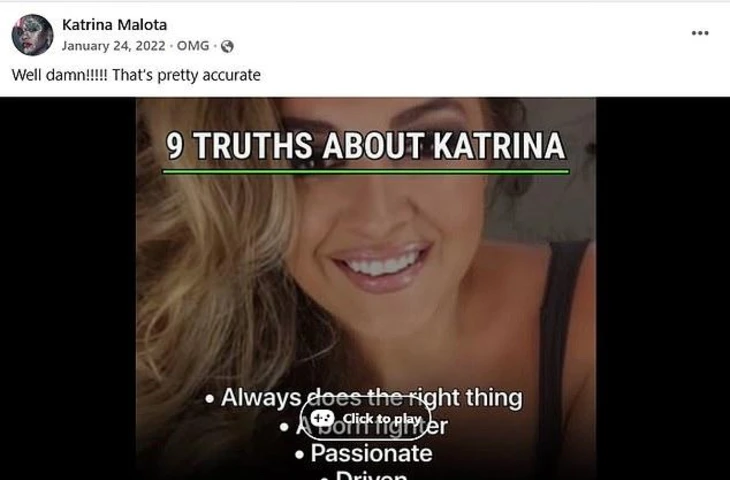Image resolution: width=730 pixels, height=480 pixels.
Task: Click the Click to play button
Action: (x=365, y=418)
